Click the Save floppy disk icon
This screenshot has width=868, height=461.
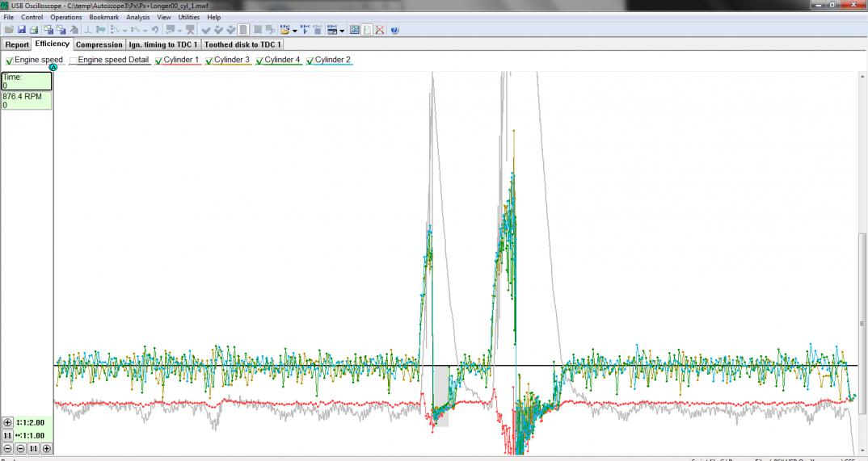[21, 30]
